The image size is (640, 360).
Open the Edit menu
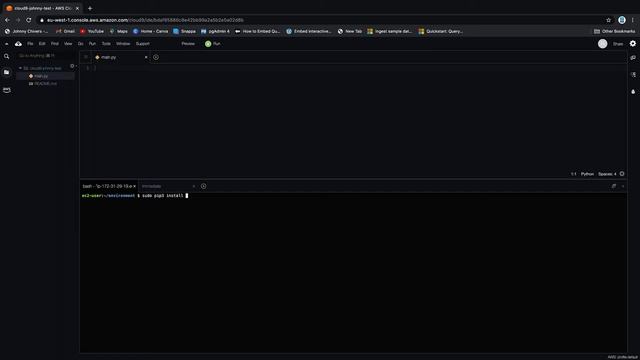tap(42, 44)
